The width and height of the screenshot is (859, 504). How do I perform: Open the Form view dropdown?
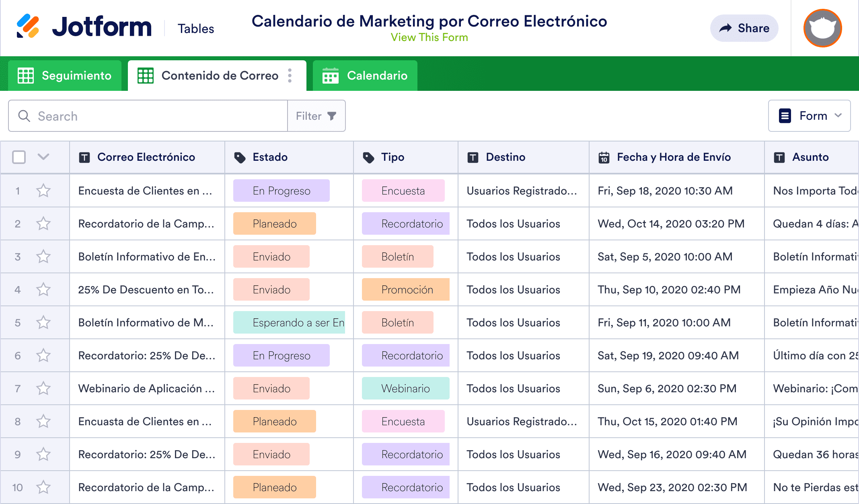click(x=809, y=116)
